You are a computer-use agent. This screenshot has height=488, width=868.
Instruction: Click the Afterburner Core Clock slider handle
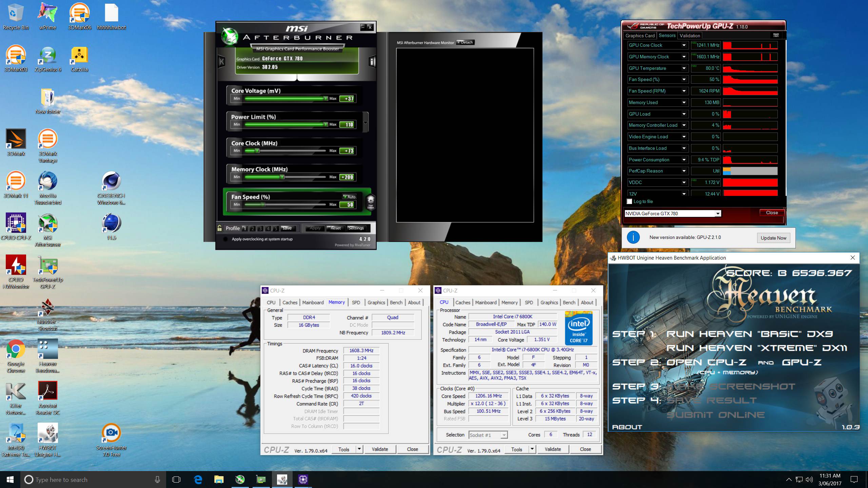tap(257, 151)
